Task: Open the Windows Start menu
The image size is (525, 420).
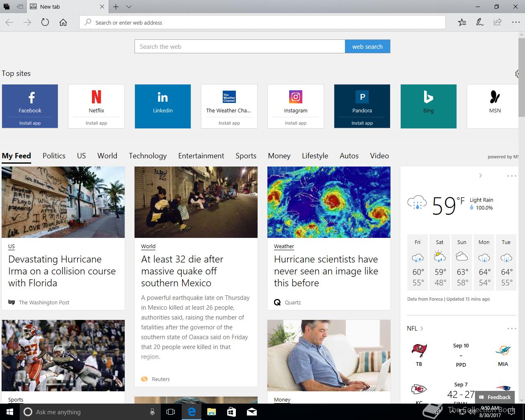Action: (10, 412)
